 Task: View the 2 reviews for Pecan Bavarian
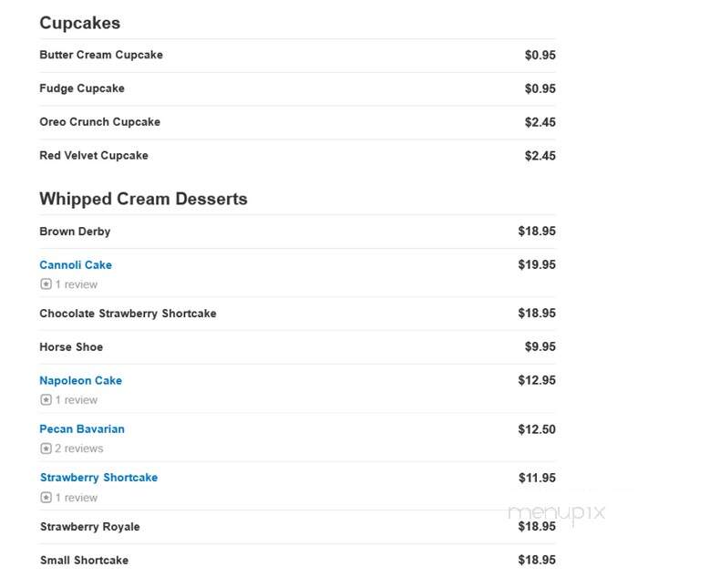pyautogui.click(x=79, y=449)
